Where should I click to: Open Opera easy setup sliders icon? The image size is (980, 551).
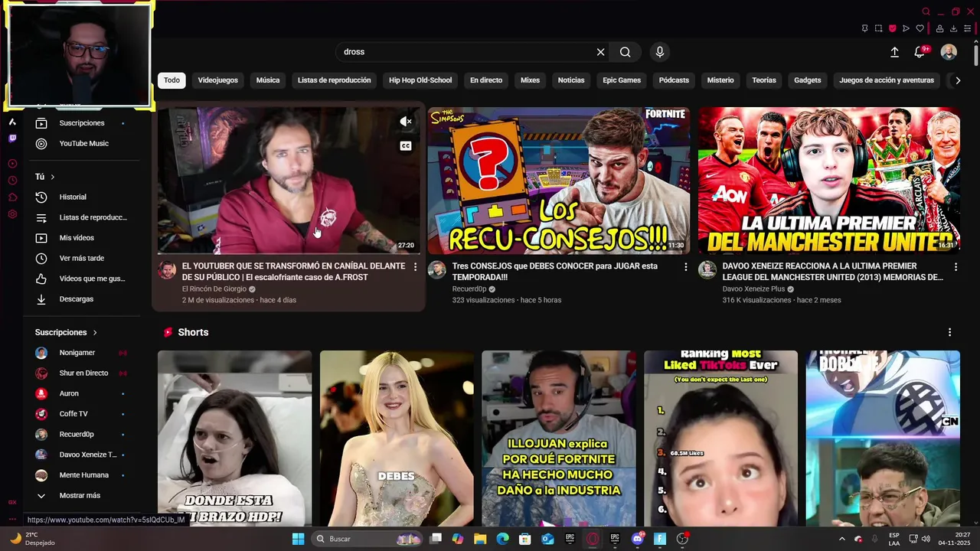tap(967, 28)
